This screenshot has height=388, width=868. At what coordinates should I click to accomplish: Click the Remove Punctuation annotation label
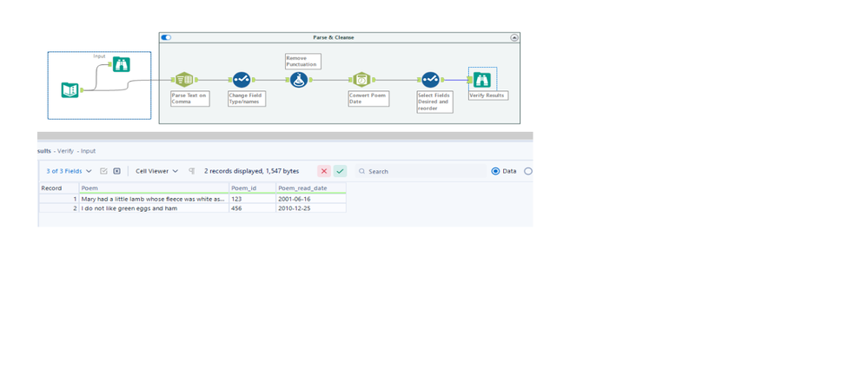(x=303, y=62)
